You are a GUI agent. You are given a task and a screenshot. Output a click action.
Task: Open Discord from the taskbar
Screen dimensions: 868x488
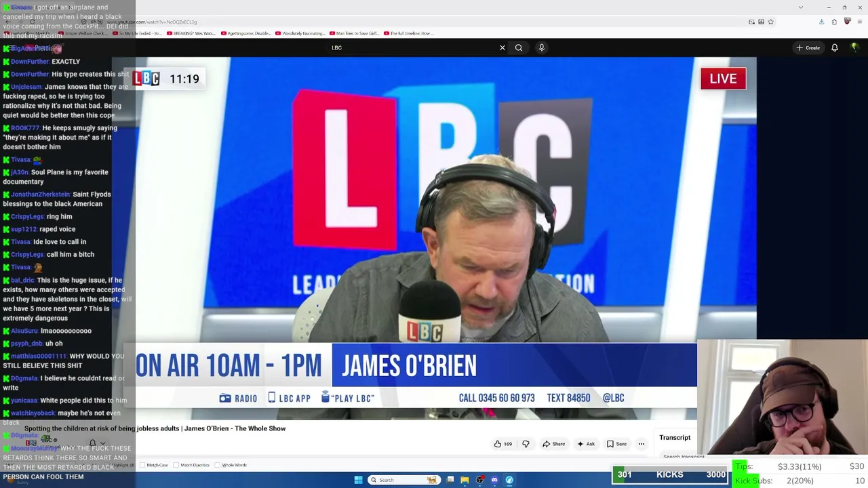(x=494, y=480)
